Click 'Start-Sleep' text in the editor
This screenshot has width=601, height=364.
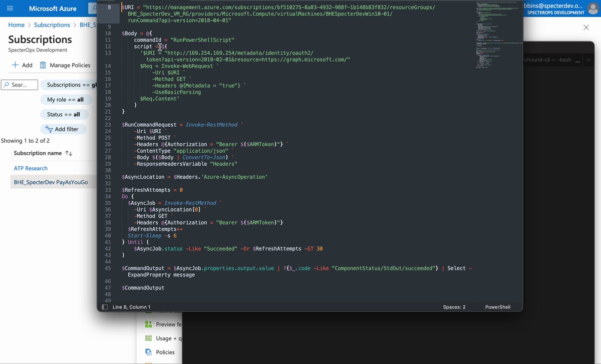144,235
